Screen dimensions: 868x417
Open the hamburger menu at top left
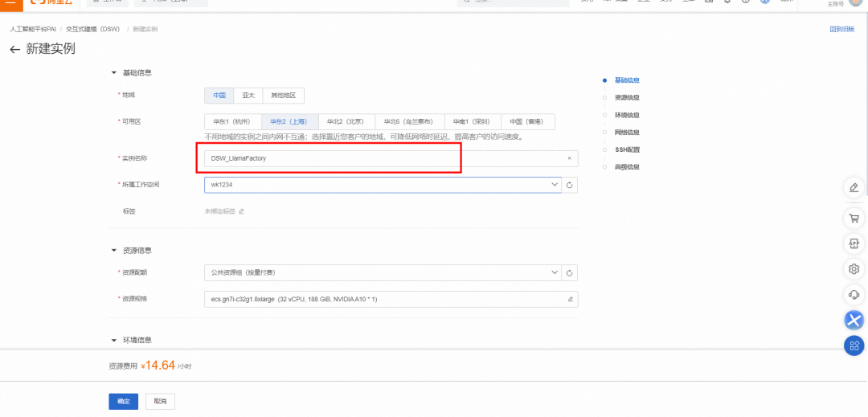[x=9, y=3]
